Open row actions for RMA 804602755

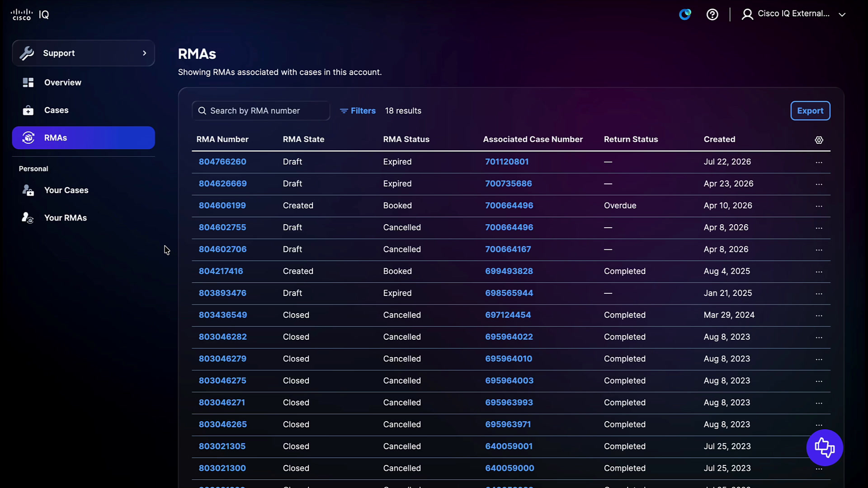point(819,228)
